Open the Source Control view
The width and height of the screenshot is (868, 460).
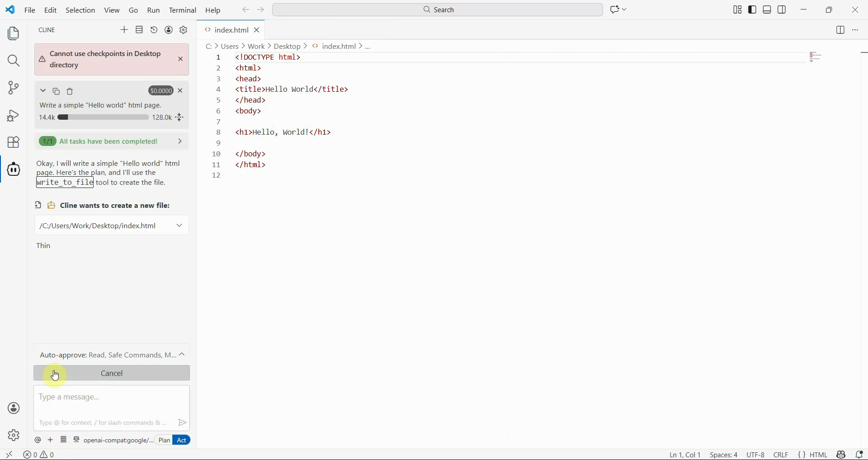click(x=14, y=88)
